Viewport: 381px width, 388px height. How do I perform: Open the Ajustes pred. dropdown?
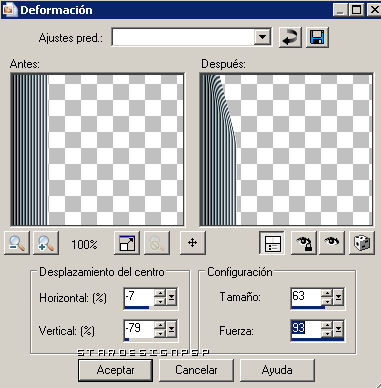click(x=263, y=37)
